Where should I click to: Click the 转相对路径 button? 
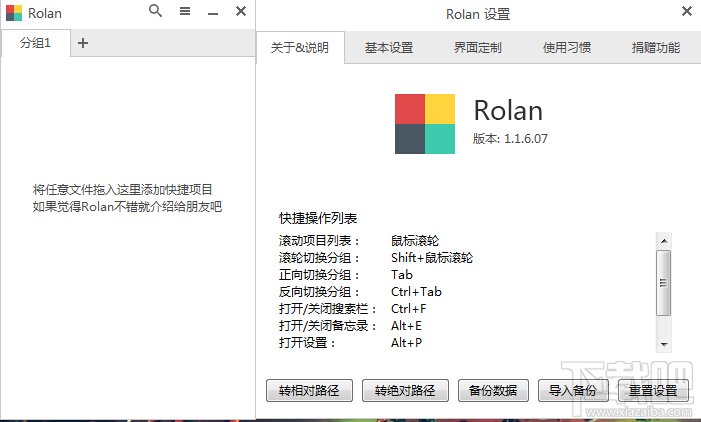[309, 391]
